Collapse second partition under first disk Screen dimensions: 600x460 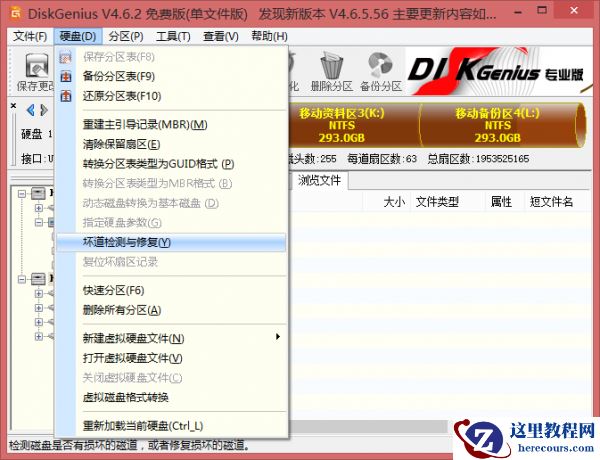(39, 222)
